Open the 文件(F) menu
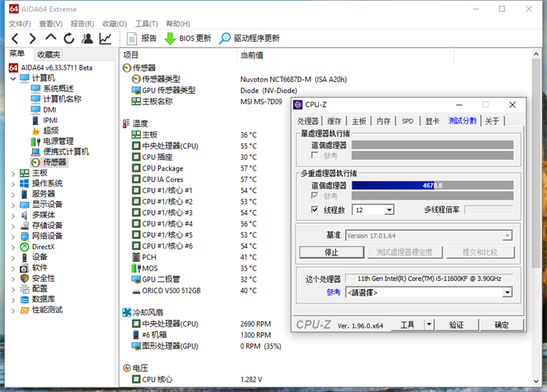This screenshot has width=547, height=392. [20, 23]
